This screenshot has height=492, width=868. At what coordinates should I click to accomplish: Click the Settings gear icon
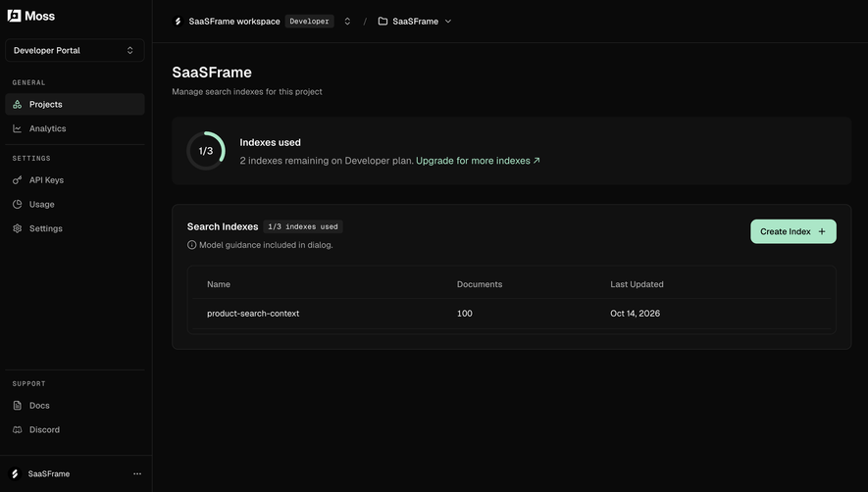tap(17, 228)
